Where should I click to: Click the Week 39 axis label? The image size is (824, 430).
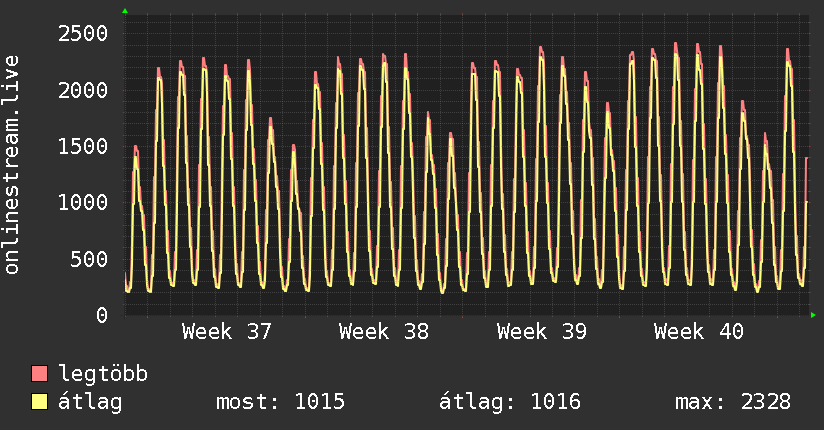[x=542, y=332]
